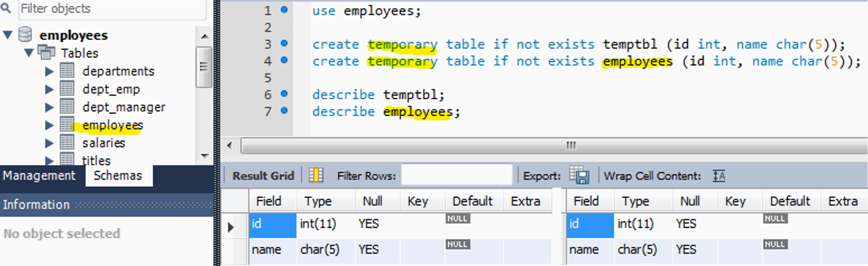The height and width of the screenshot is (266, 868).
Task: Select the employees table in the schema tree
Action: coord(113,125)
